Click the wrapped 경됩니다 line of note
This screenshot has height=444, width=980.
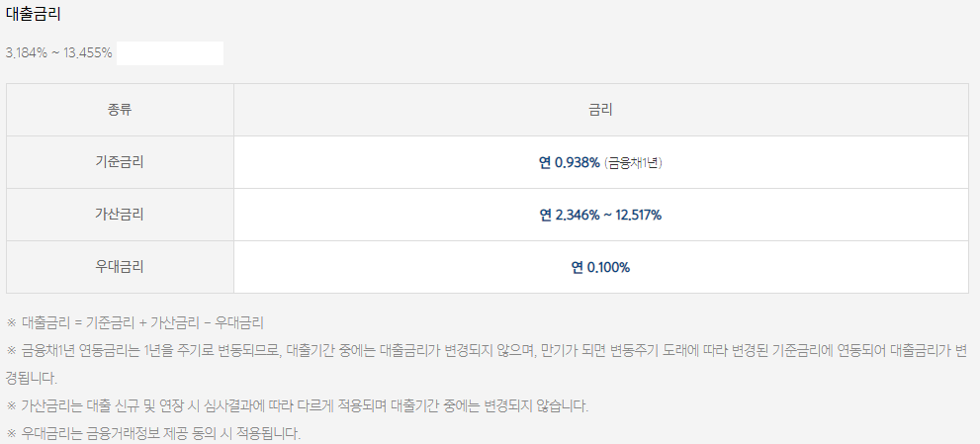[x=32, y=379]
